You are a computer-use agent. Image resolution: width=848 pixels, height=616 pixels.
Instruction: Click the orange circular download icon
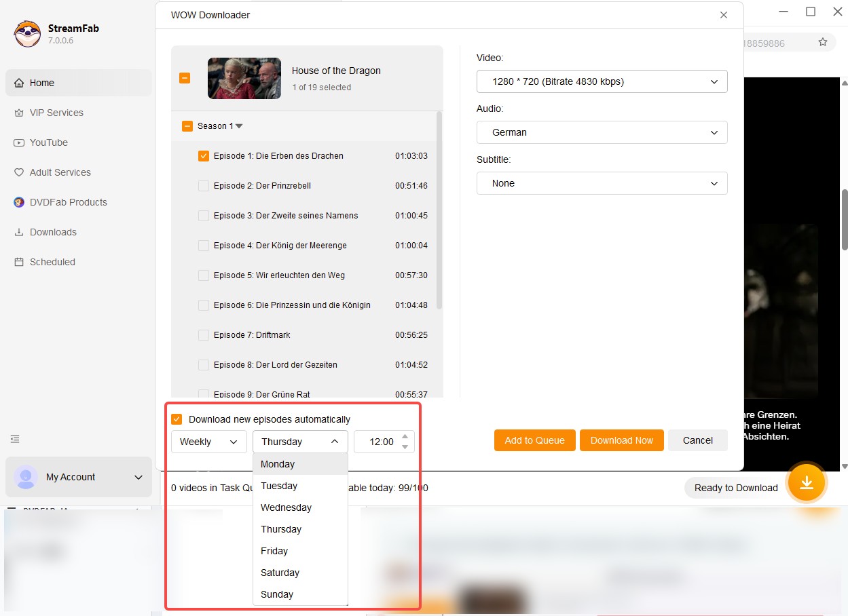807,483
